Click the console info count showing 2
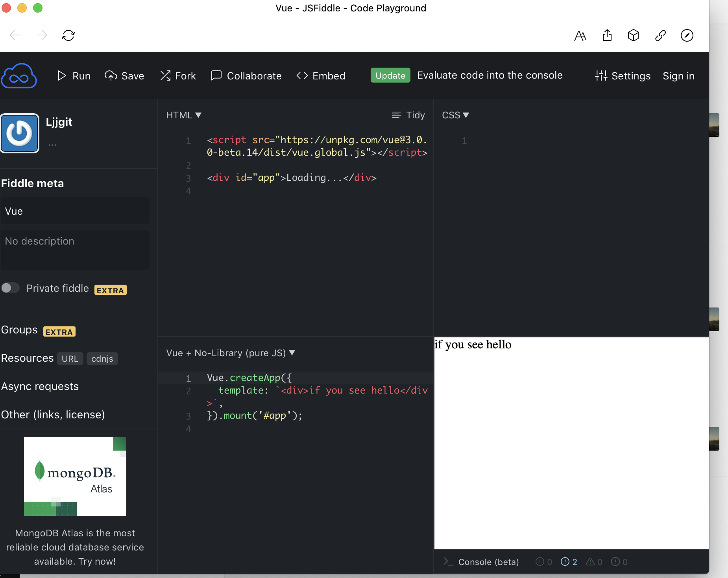Screen dimensions: 728x578 point(569,562)
